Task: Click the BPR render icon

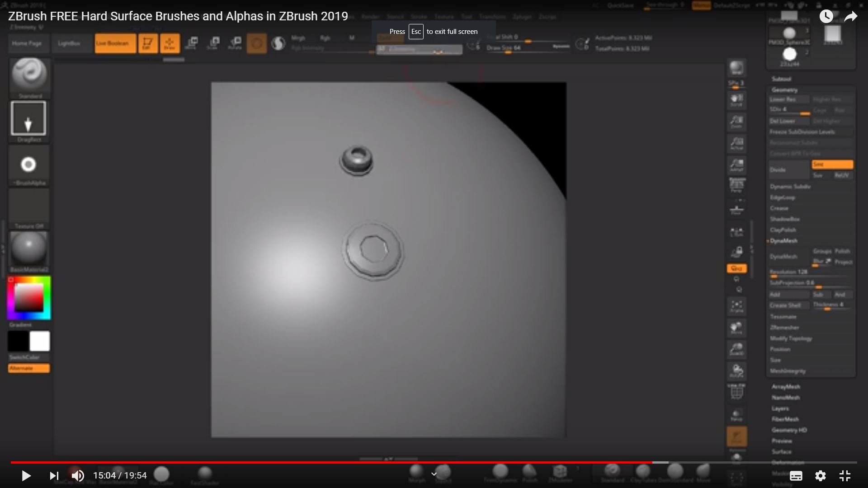Action: click(x=736, y=68)
